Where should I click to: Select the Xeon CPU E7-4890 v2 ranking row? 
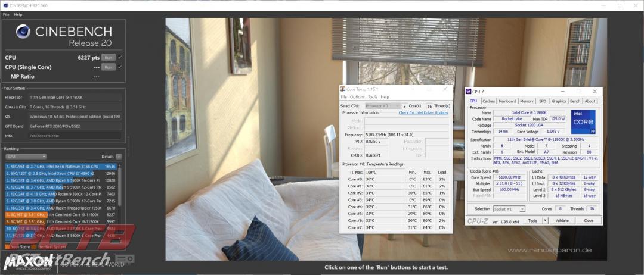(x=61, y=173)
